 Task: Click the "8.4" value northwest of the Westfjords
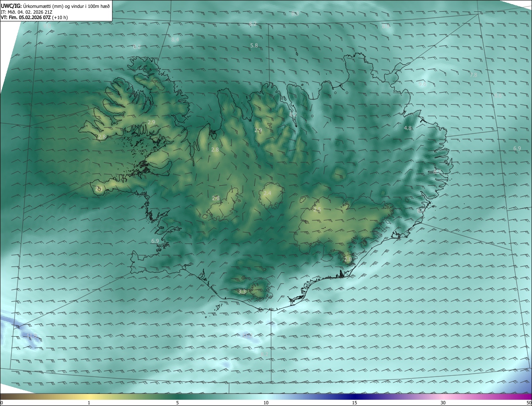point(175,39)
